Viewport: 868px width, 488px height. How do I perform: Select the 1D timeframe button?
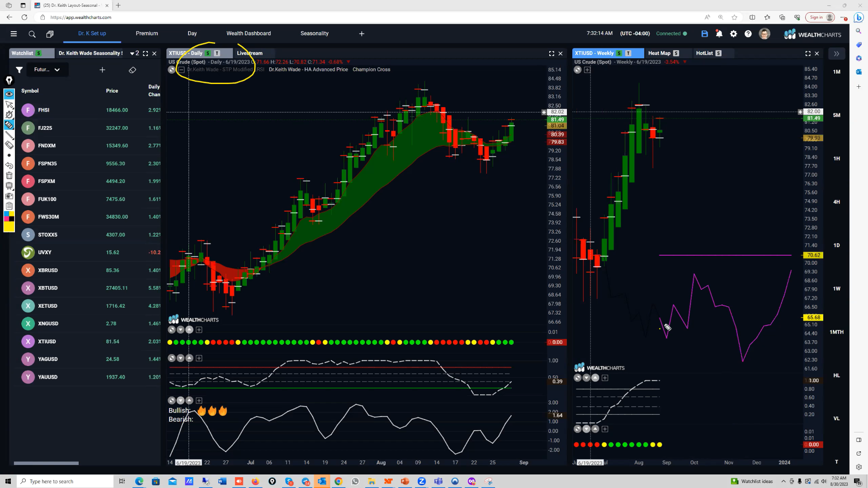[x=837, y=245]
